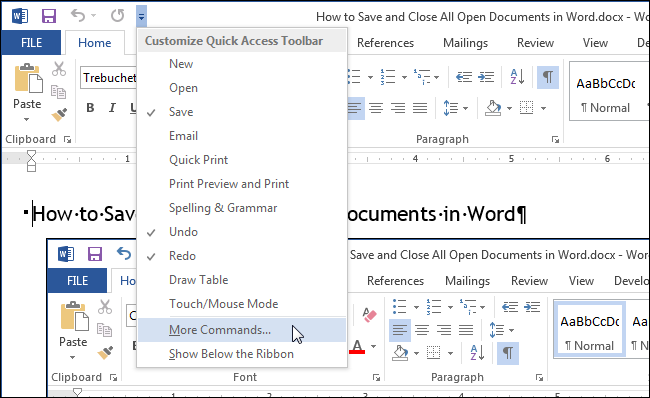Viewport: 650px width, 398px height.
Task: Expand the Paste options arrow in top ribbon
Action: (27, 119)
